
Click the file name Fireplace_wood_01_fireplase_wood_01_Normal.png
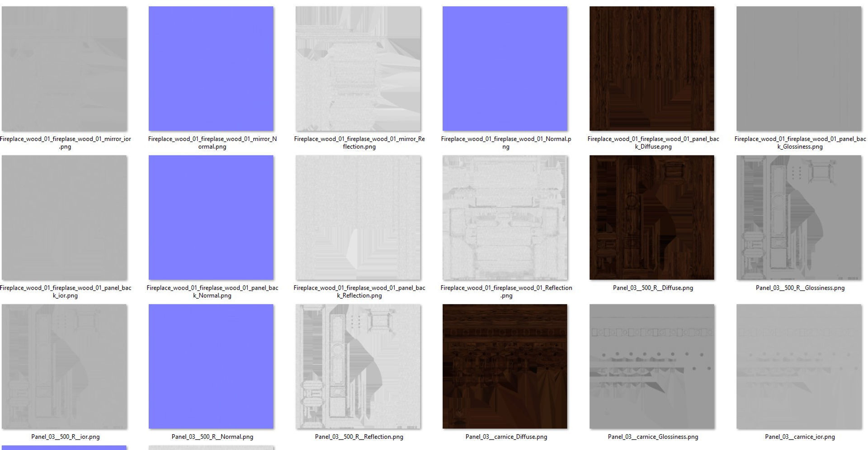(x=506, y=143)
